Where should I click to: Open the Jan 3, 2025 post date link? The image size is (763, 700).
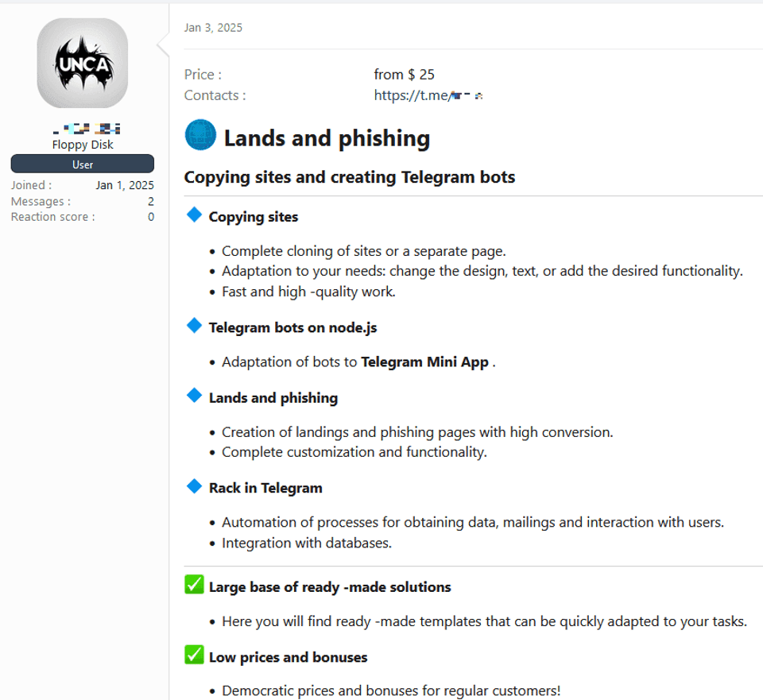[x=213, y=28]
